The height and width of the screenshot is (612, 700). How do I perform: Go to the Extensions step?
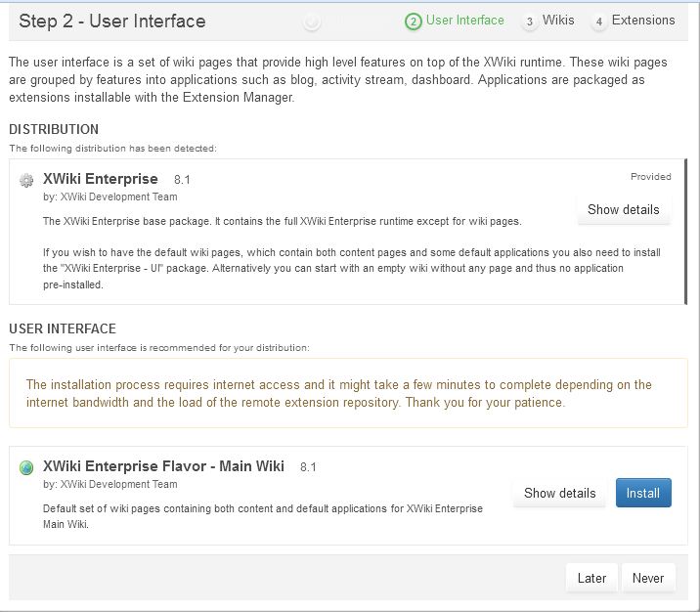(643, 21)
